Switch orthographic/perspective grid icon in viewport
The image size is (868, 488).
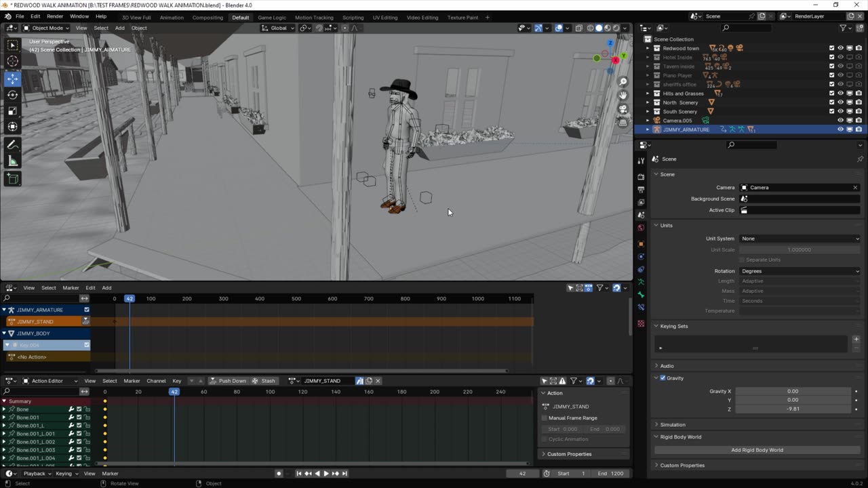pos(623,123)
